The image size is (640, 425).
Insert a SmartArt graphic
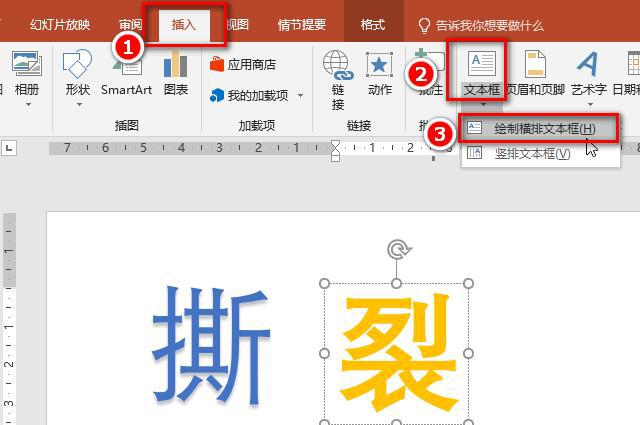pos(126,72)
